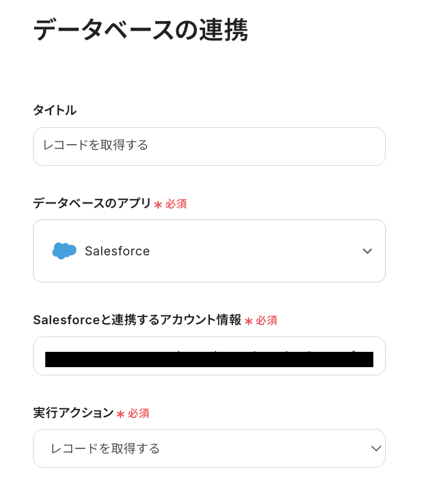Click the 実行アクション label text
Screen dimensions: 448x486
(x=73, y=413)
